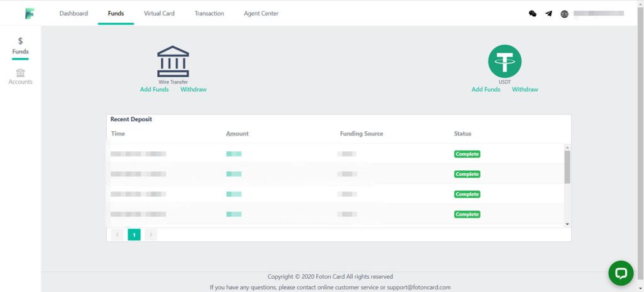Click the deposit table scroll-up arrow
The width and height of the screenshot is (644, 292).
click(x=567, y=147)
